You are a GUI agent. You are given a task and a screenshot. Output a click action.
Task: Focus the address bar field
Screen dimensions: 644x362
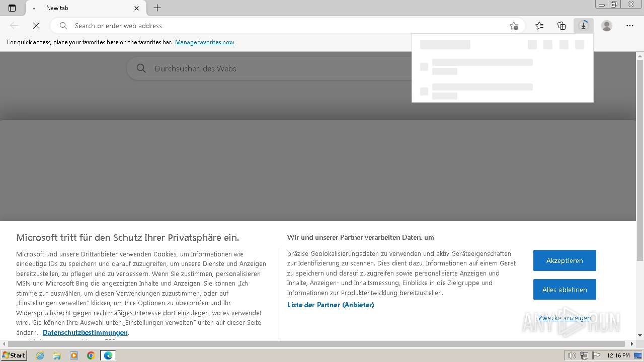(x=287, y=26)
